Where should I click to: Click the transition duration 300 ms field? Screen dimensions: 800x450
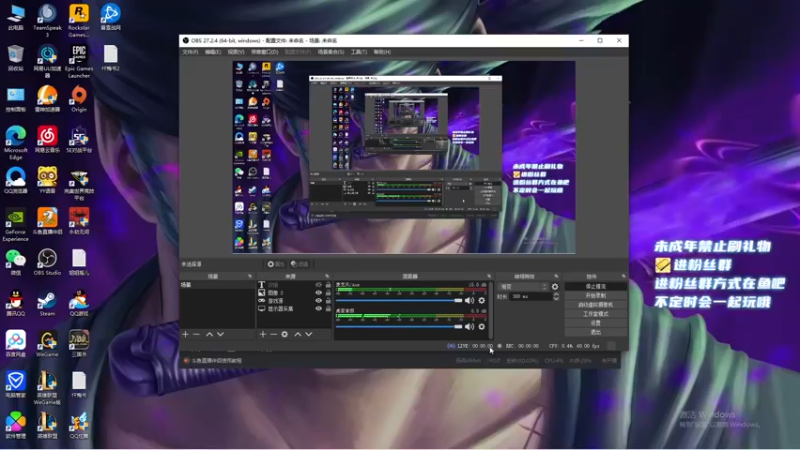pyautogui.click(x=530, y=296)
